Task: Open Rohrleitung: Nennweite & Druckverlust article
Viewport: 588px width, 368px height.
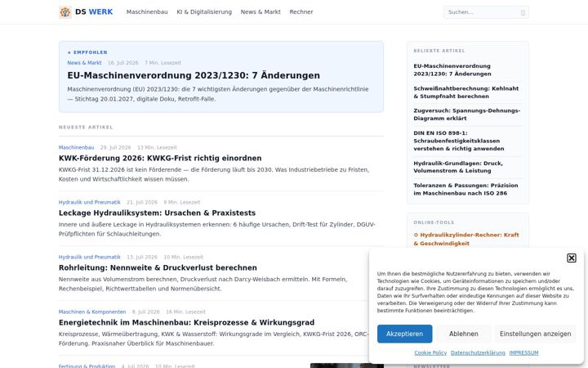Action: 158,267
